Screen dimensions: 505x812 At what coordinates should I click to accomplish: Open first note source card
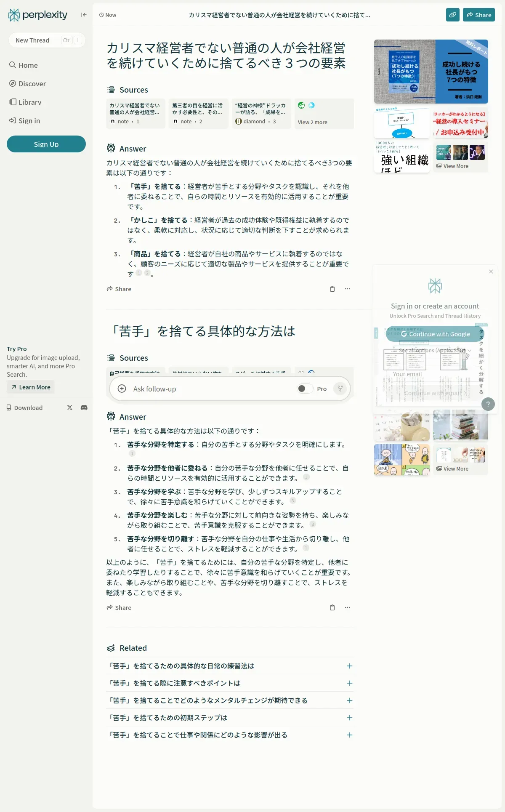pyautogui.click(x=136, y=113)
